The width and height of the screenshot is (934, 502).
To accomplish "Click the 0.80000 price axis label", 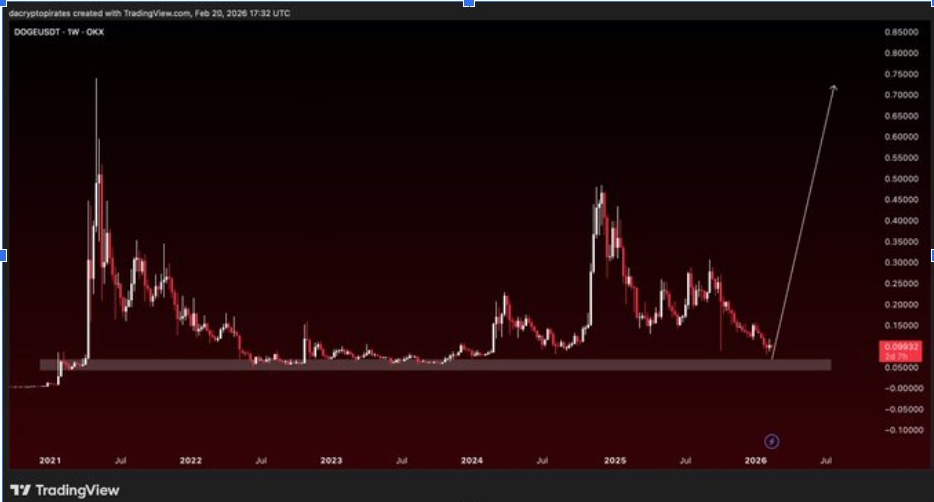I will pyautogui.click(x=901, y=53).
